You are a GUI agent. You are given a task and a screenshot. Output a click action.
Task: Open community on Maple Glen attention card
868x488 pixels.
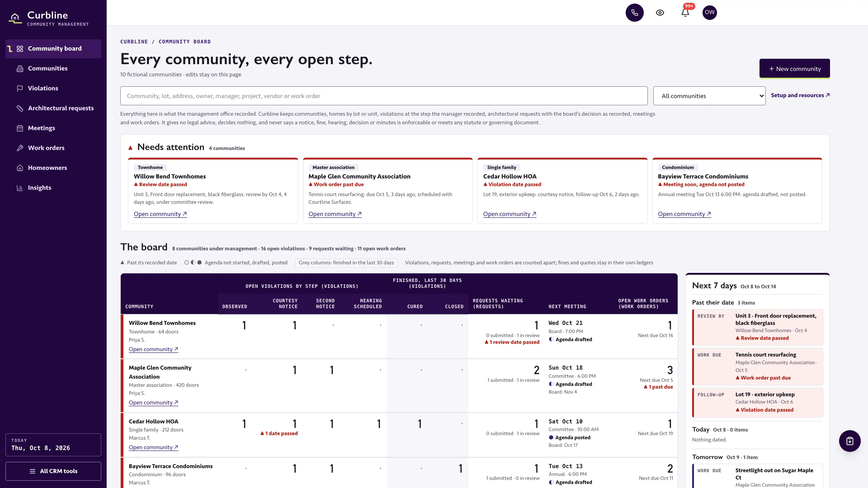coord(335,214)
